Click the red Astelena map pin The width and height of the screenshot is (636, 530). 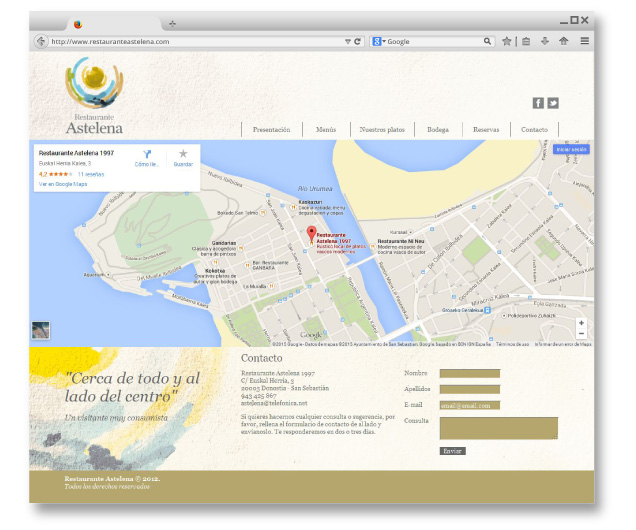[x=311, y=235]
